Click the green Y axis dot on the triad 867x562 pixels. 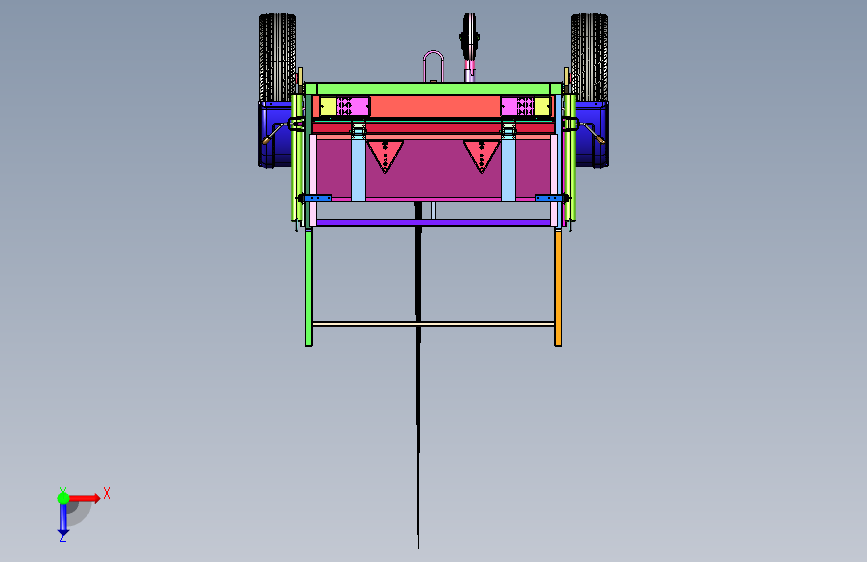(63, 498)
